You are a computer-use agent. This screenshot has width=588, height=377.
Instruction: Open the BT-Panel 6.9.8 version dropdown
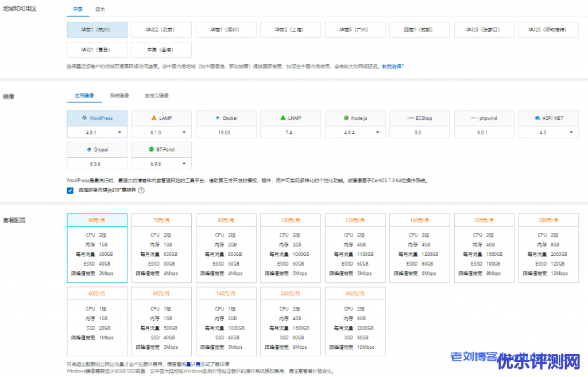(184, 164)
